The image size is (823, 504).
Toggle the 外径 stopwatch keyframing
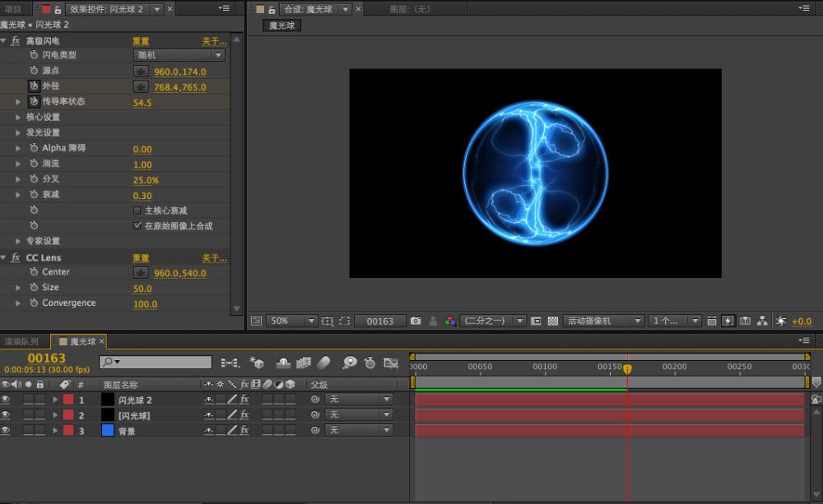[34, 86]
